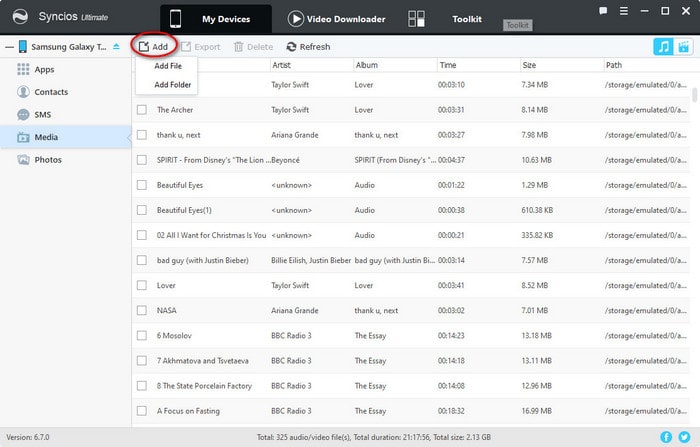Click the total files summary in status bar
The height and width of the screenshot is (447, 700).
coord(373,437)
